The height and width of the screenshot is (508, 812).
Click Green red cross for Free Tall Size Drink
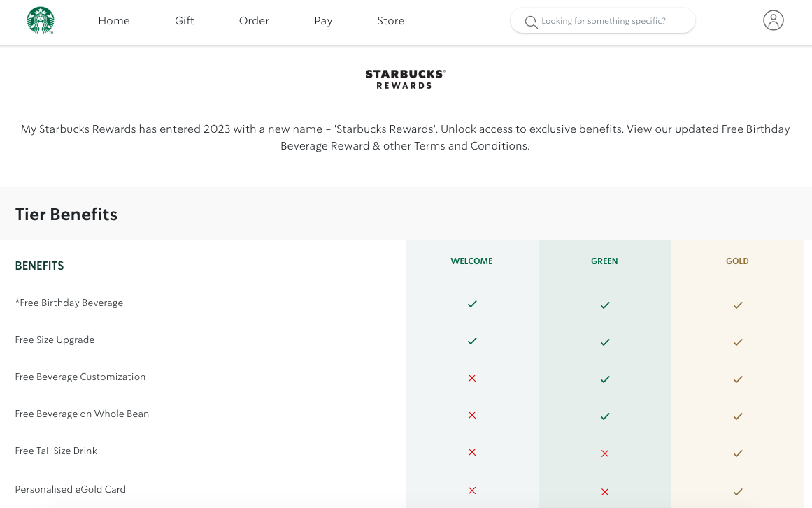(605, 453)
